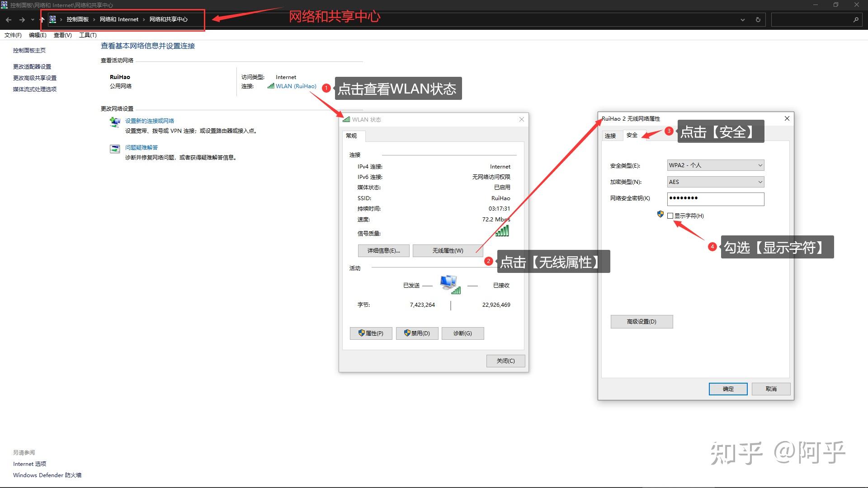Click the 网络和共享中心 breadcrumb

tap(168, 19)
